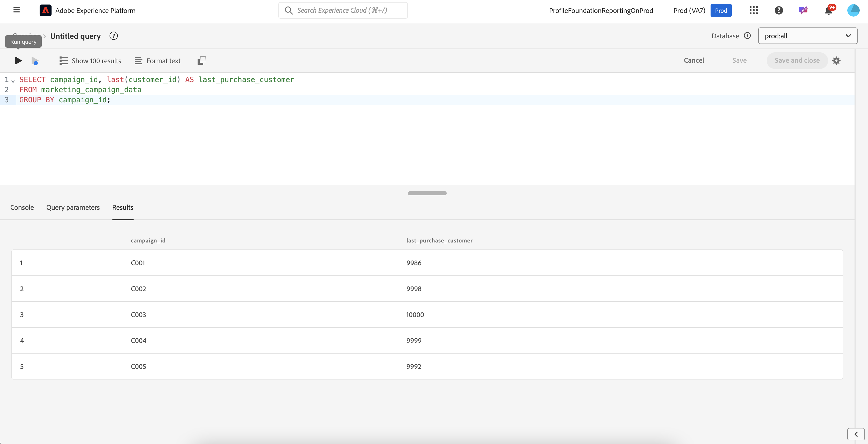Click the editor-results pane divider handle

pyautogui.click(x=427, y=193)
